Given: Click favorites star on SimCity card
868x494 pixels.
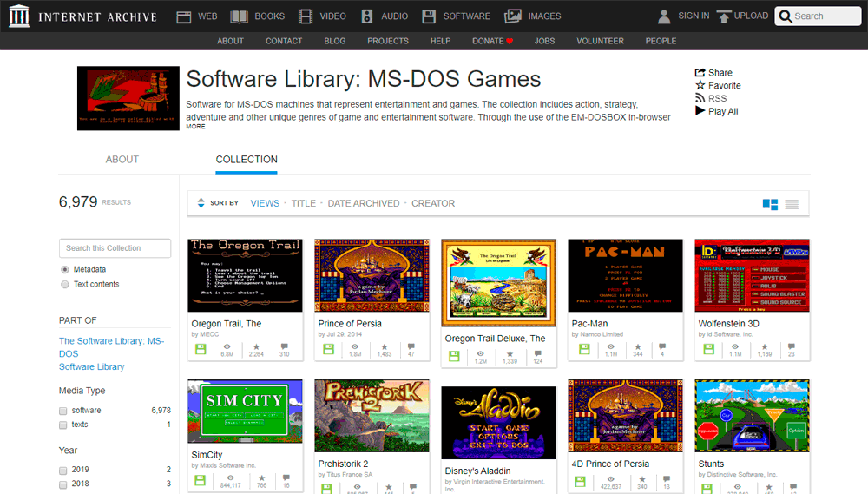Looking at the screenshot, I should [x=262, y=478].
